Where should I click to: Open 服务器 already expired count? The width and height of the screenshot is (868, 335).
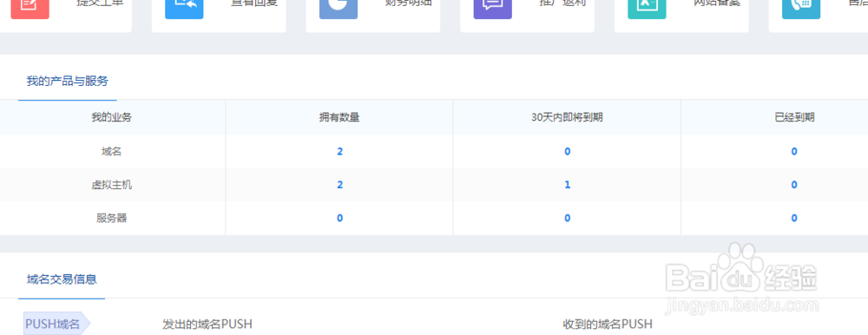(x=794, y=218)
